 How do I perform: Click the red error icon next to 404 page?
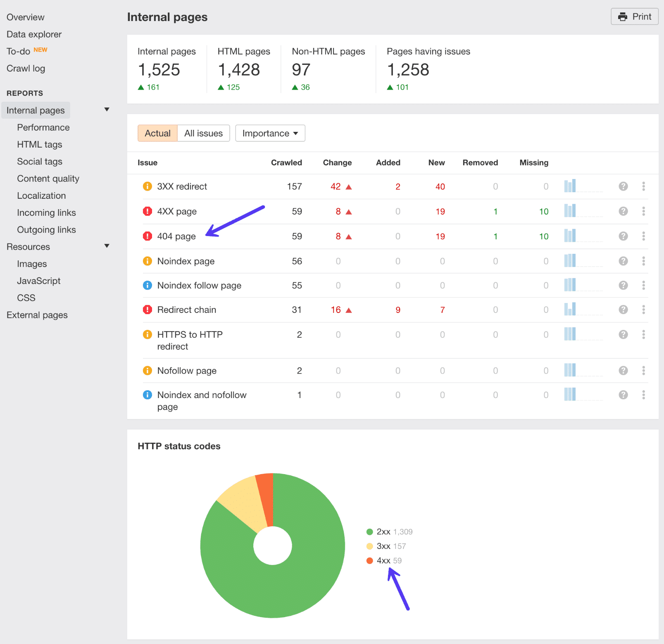[148, 236]
